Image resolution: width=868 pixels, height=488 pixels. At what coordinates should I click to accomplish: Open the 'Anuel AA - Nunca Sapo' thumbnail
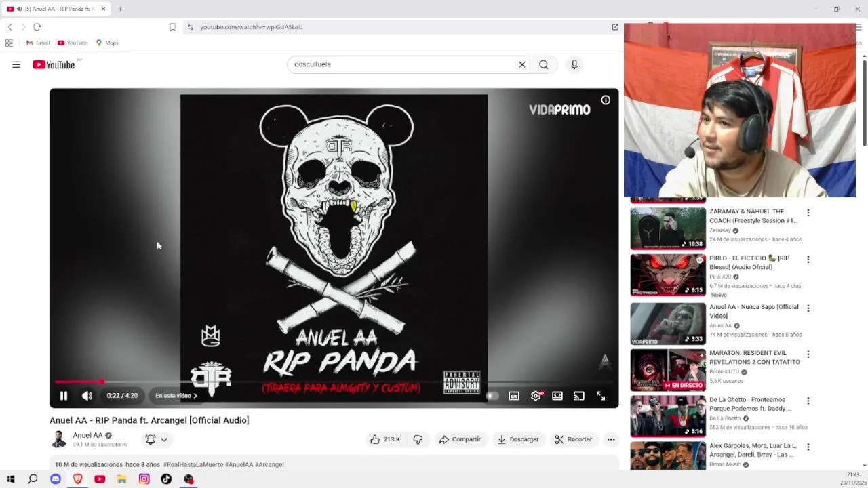tap(668, 324)
